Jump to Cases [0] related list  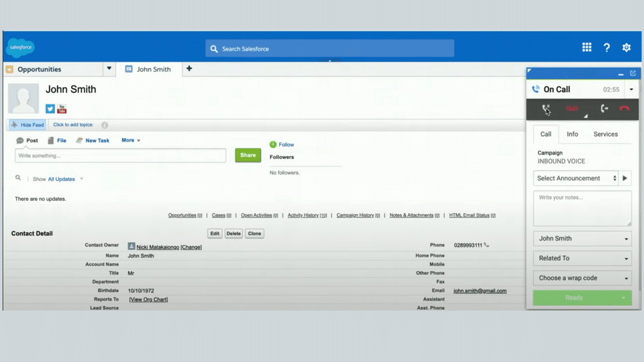click(221, 216)
